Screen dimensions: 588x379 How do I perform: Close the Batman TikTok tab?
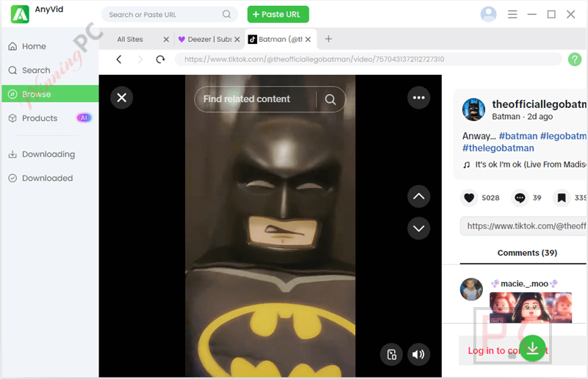pyautogui.click(x=308, y=39)
